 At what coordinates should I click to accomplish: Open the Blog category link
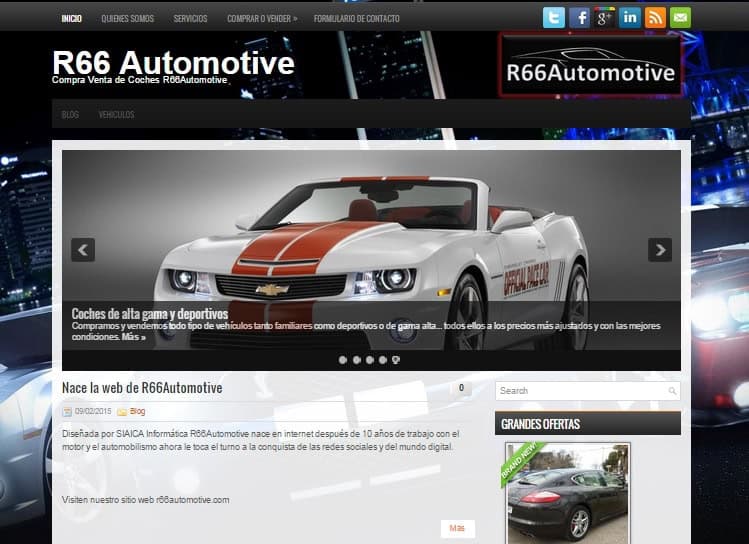138,411
